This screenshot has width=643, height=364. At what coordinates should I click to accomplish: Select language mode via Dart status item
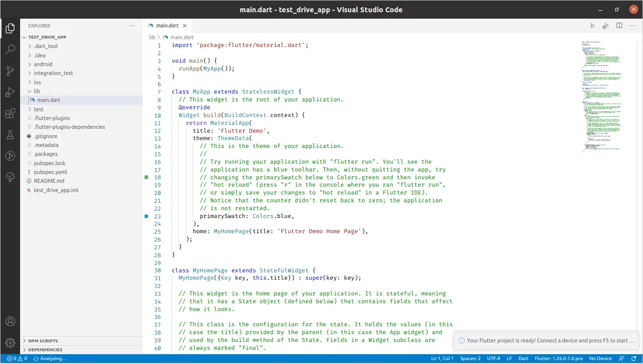(x=523, y=359)
